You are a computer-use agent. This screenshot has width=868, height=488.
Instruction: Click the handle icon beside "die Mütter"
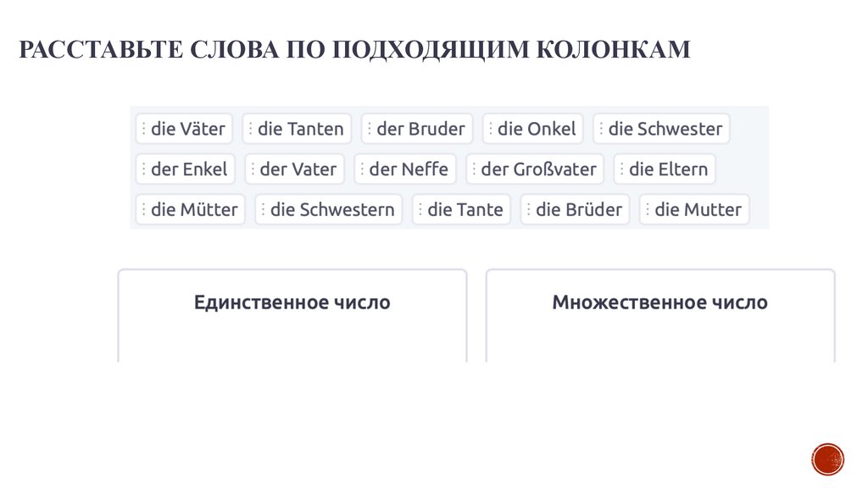[x=144, y=209]
